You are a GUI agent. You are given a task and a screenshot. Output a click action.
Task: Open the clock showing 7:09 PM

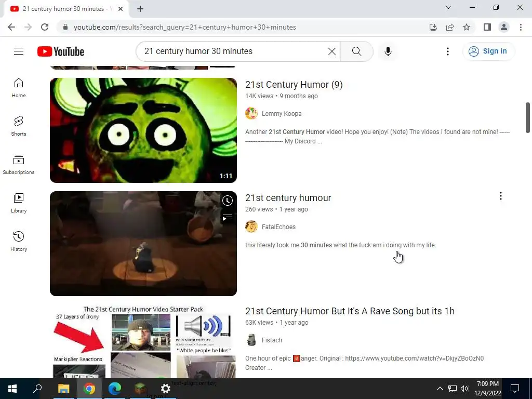tap(487, 389)
